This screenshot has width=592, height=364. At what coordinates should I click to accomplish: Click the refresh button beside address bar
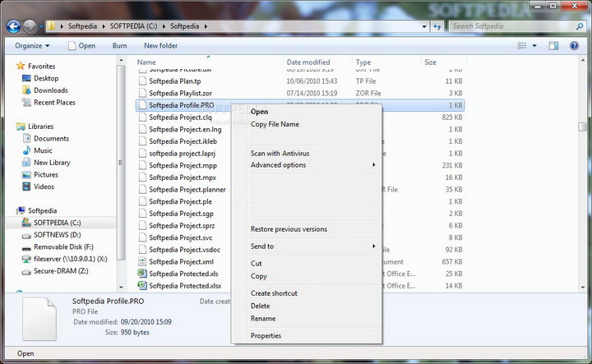click(437, 26)
